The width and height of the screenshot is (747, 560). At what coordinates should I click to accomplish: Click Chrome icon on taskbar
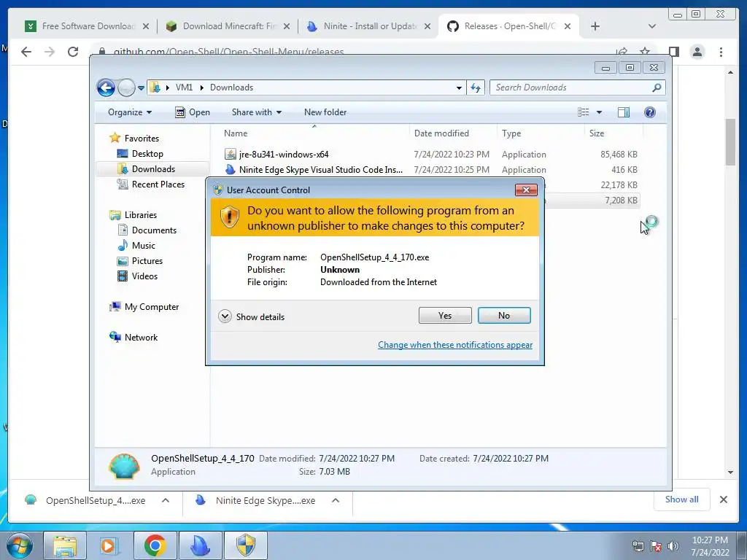pos(155,545)
